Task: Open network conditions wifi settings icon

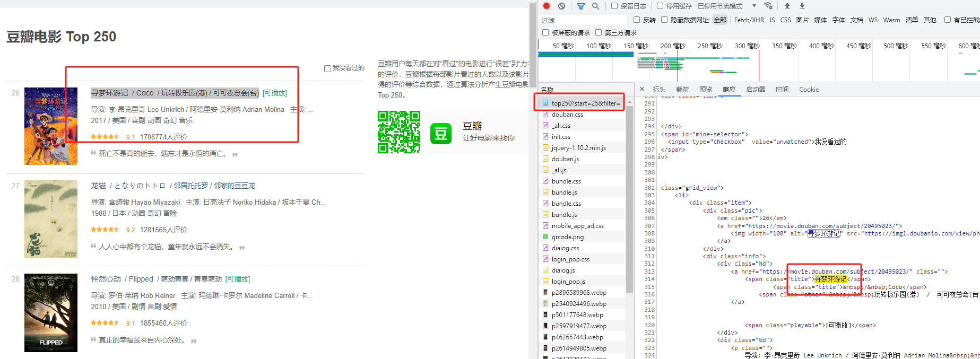Action: (x=768, y=6)
